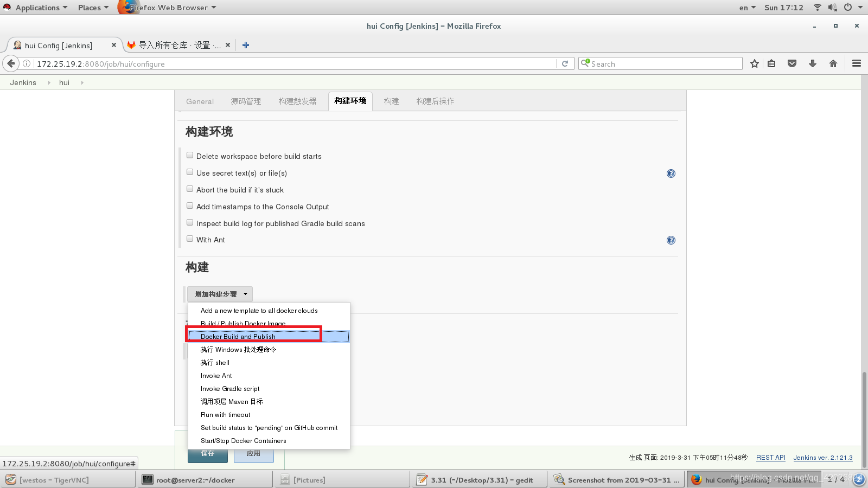Open the Firefox hamburger menu
Viewport: 868px width, 488px height.
pyautogui.click(x=857, y=63)
